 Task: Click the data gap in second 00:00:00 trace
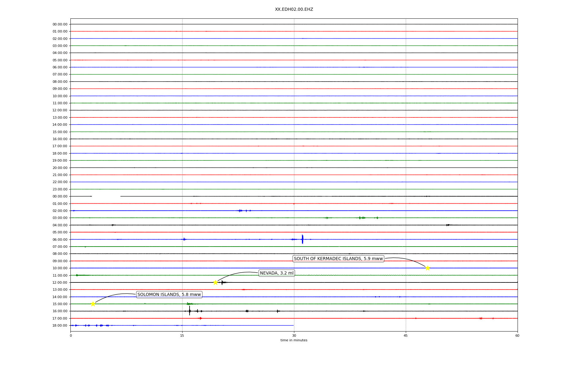[106, 196]
